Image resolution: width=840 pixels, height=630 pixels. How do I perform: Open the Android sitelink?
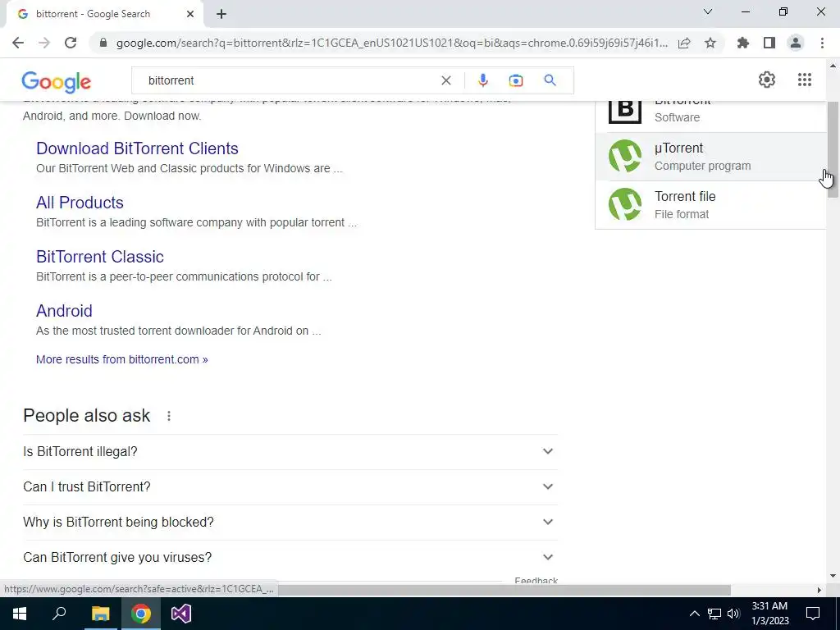pyautogui.click(x=64, y=311)
